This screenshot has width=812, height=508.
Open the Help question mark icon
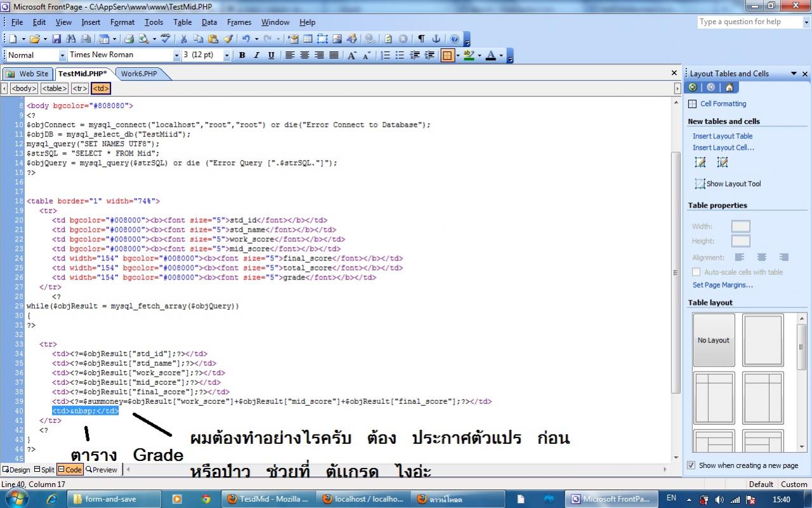pos(455,39)
